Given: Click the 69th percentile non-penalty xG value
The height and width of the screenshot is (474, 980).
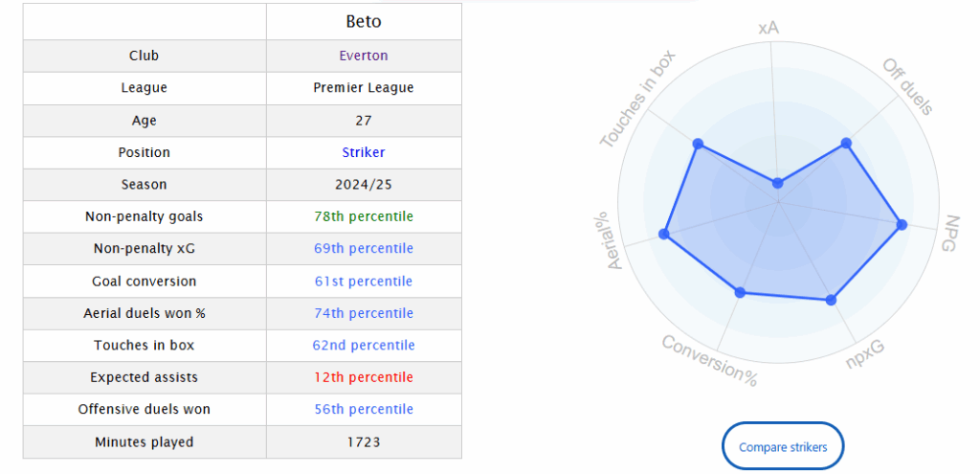Looking at the screenshot, I should coord(364,249).
